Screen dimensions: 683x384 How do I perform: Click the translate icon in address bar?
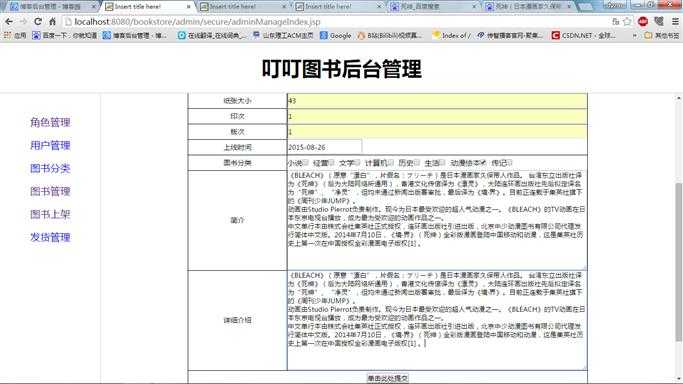pos(615,21)
